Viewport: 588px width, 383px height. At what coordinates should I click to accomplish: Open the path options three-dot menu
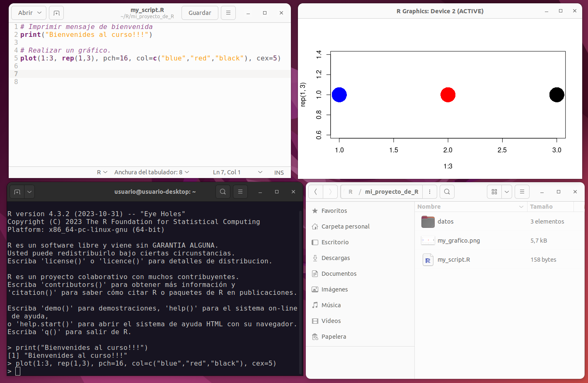click(x=430, y=192)
